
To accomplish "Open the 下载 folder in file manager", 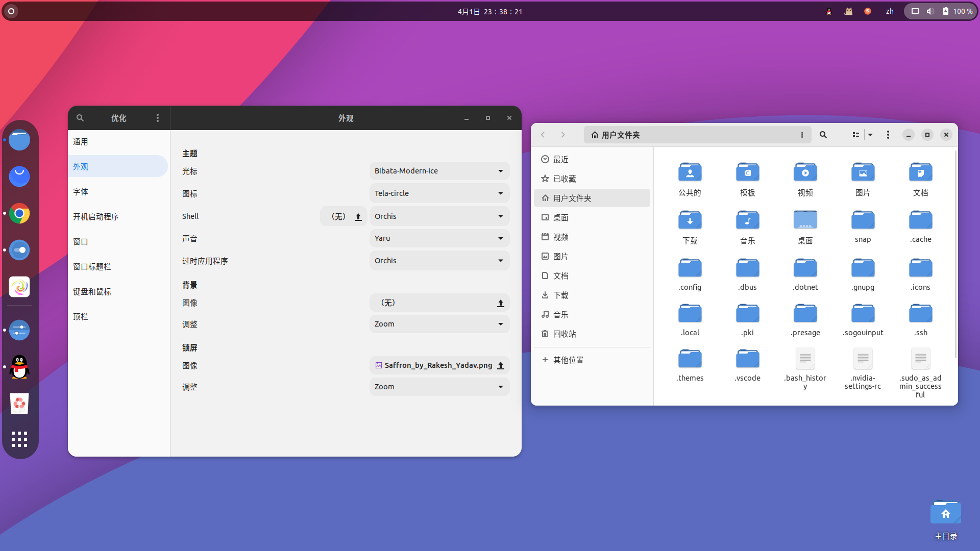I will coord(690,220).
